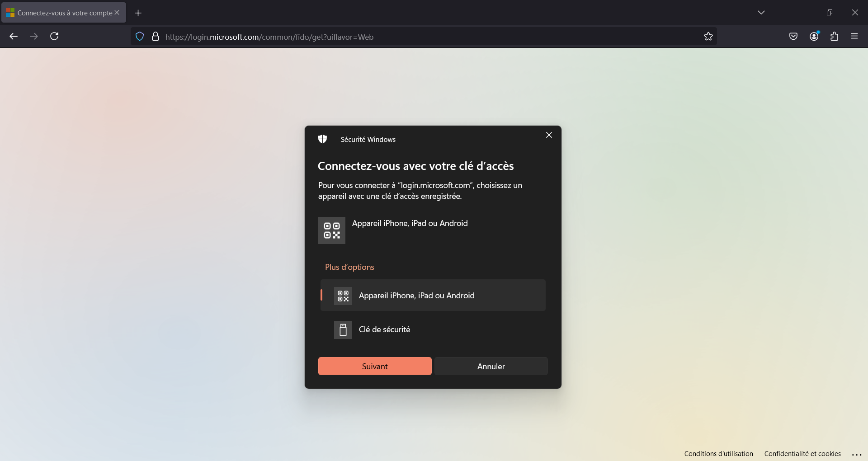Reload the current page
The height and width of the screenshot is (461, 868).
coord(54,37)
